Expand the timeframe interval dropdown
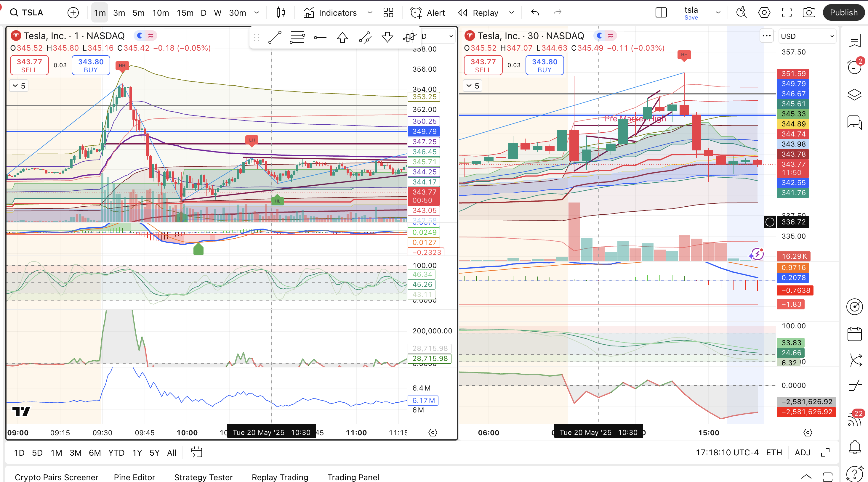This screenshot has width=868, height=482. click(x=257, y=13)
